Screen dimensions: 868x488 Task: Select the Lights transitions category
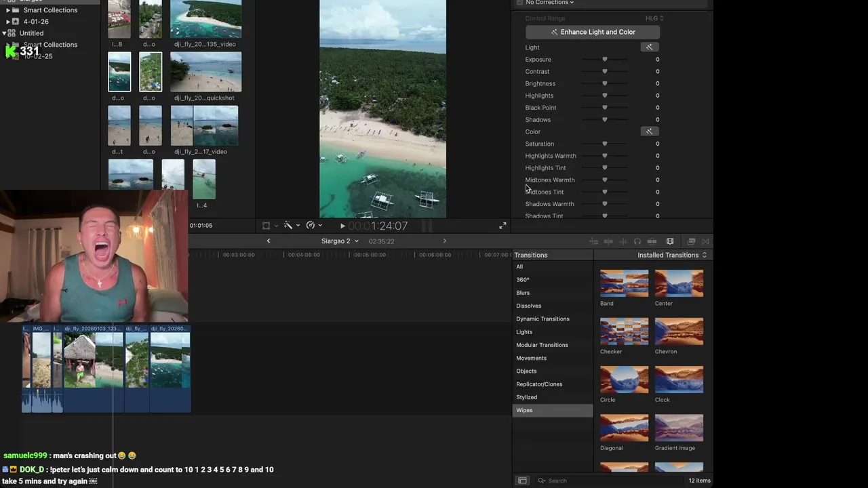point(552,332)
